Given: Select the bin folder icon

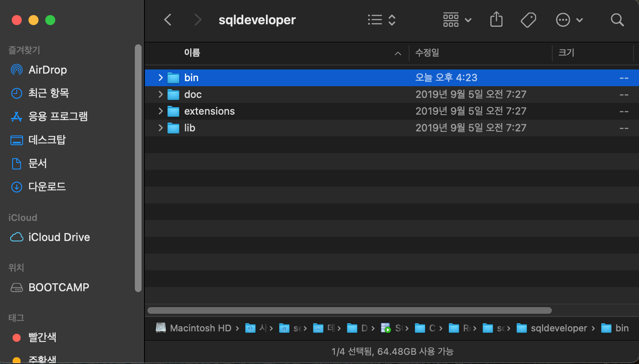Looking at the screenshot, I should pyautogui.click(x=173, y=78).
